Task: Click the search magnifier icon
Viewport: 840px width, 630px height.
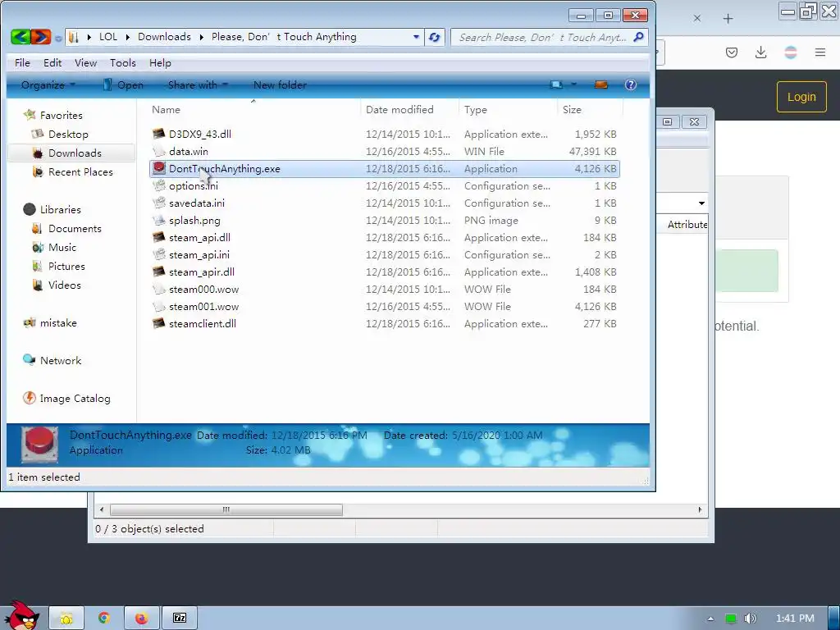Action: coord(638,37)
